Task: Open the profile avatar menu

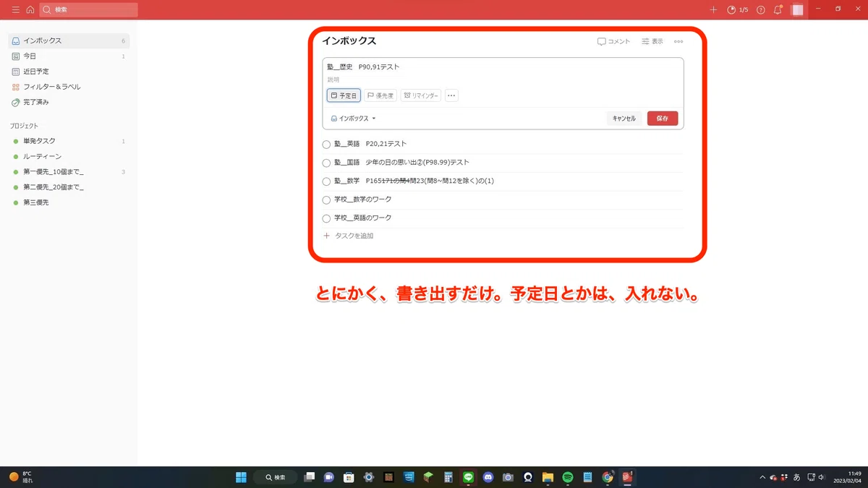Action: click(x=797, y=10)
